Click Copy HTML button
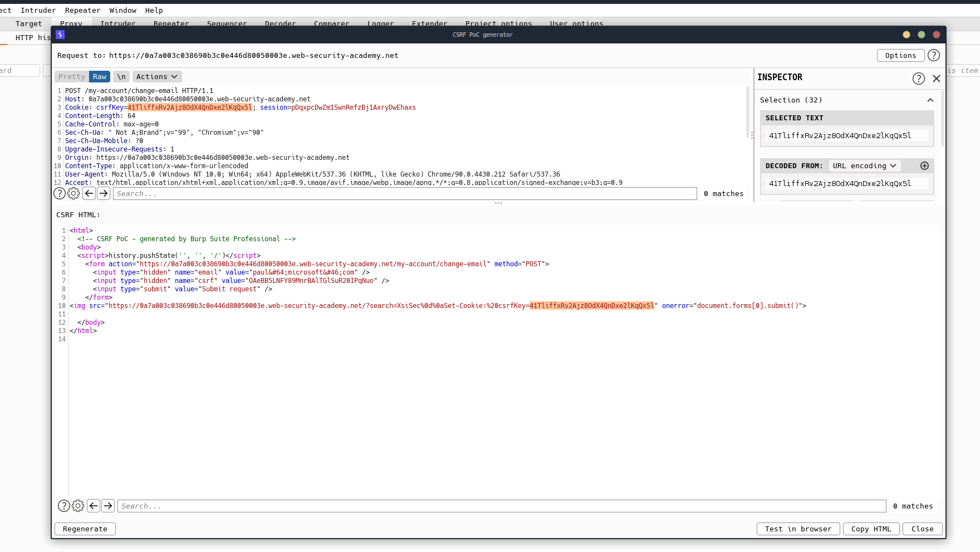 pos(871,529)
